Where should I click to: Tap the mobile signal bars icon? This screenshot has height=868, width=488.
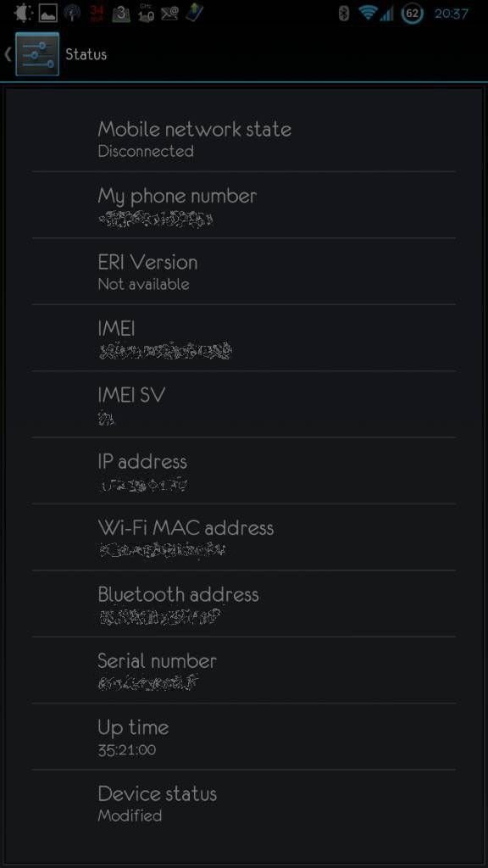387,14
